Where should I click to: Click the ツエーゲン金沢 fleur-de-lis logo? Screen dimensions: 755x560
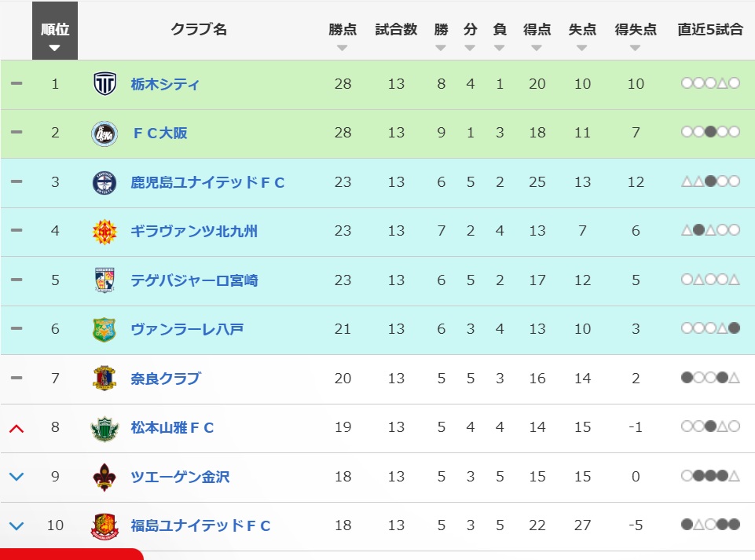tap(104, 478)
